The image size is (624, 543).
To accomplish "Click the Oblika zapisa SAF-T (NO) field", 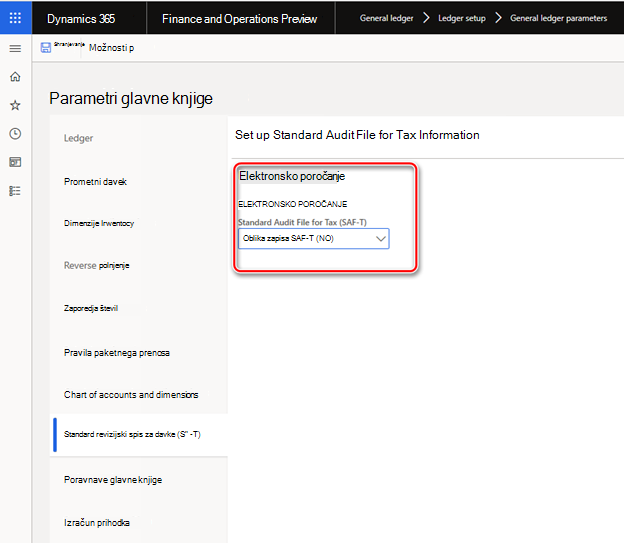I will [314, 239].
